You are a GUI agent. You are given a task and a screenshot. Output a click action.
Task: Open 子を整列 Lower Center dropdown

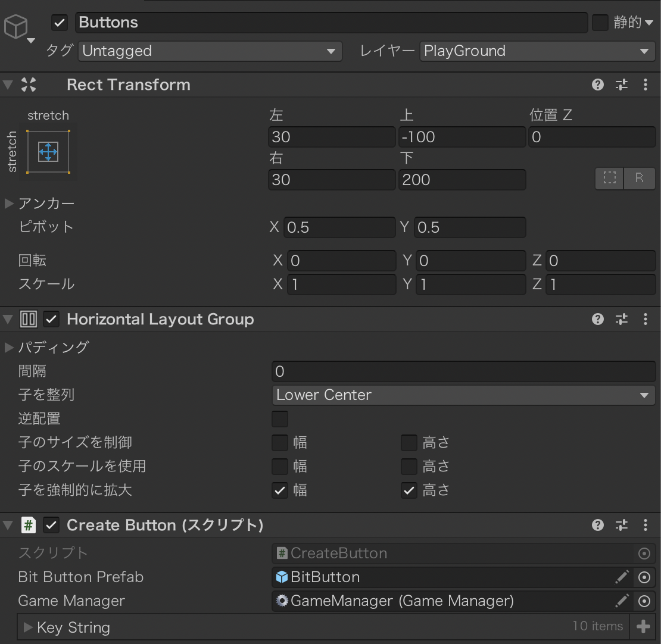pos(463,395)
